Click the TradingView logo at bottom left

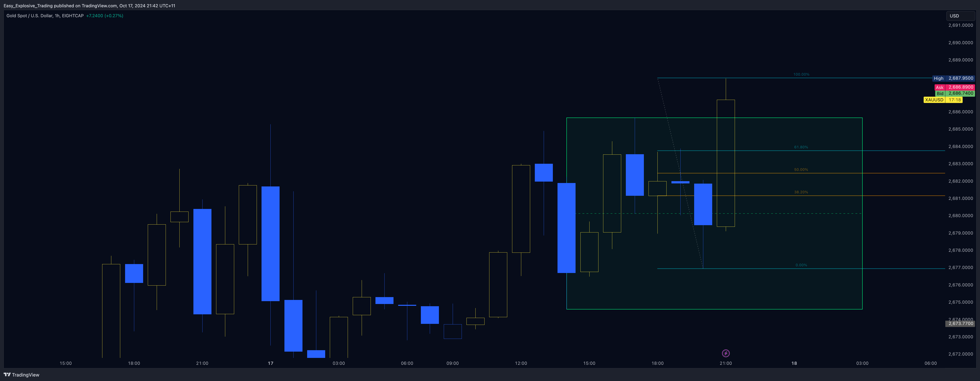click(21, 375)
